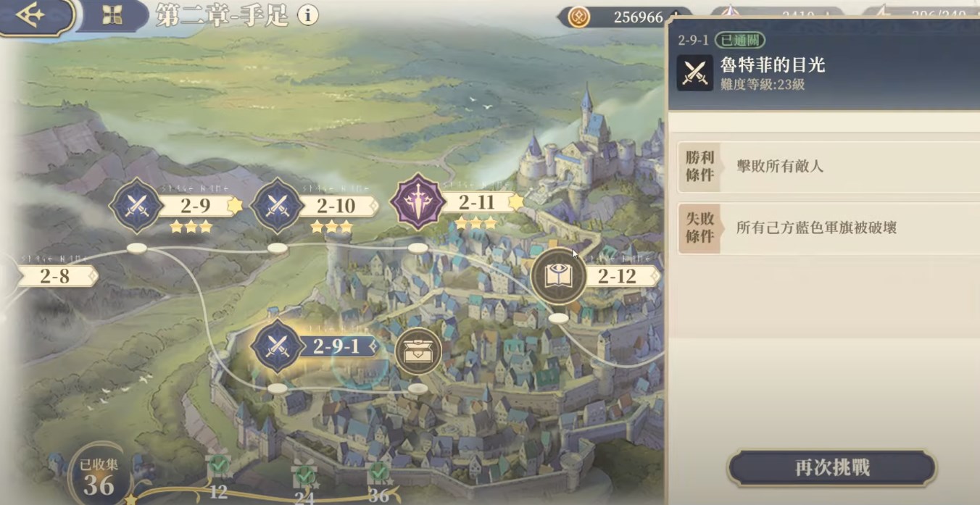
Task: Open the chapter grid menu icon
Action: [x=112, y=16]
